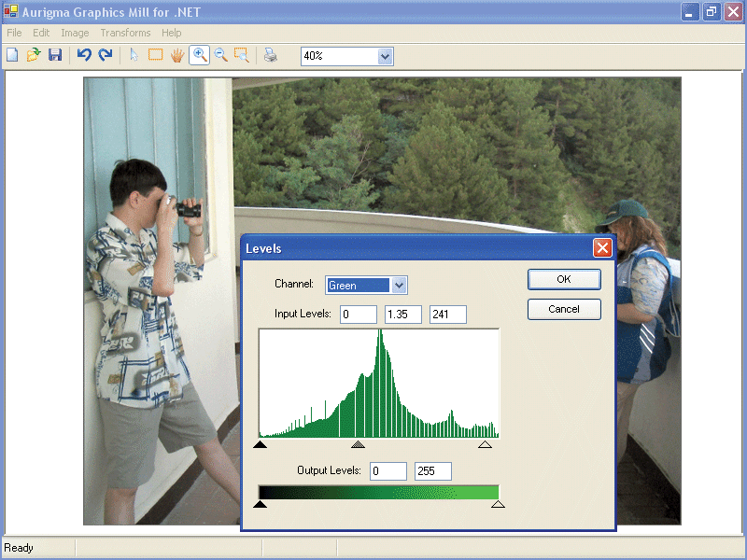Viewport: 747px width, 560px height.
Task: Click the New document icon
Action: (12, 56)
